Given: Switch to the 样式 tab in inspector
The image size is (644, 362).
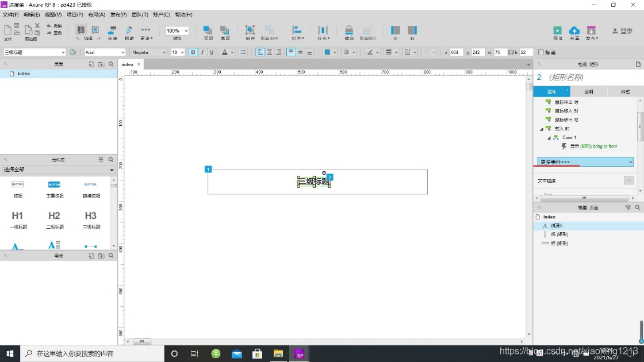Looking at the screenshot, I should tap(625, 91).
